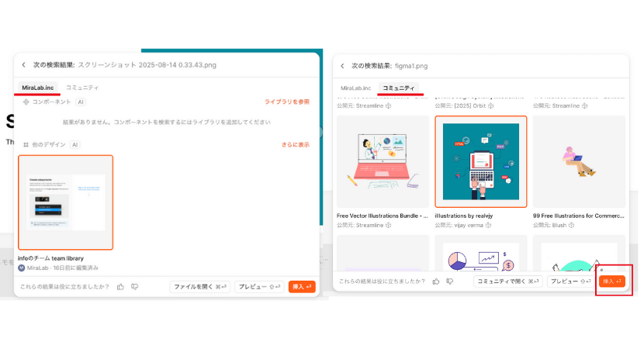Select Free Vector Illustrations Bundle thumbnail
Viewport: 644px width, 349px height.
tap(383, 162)
